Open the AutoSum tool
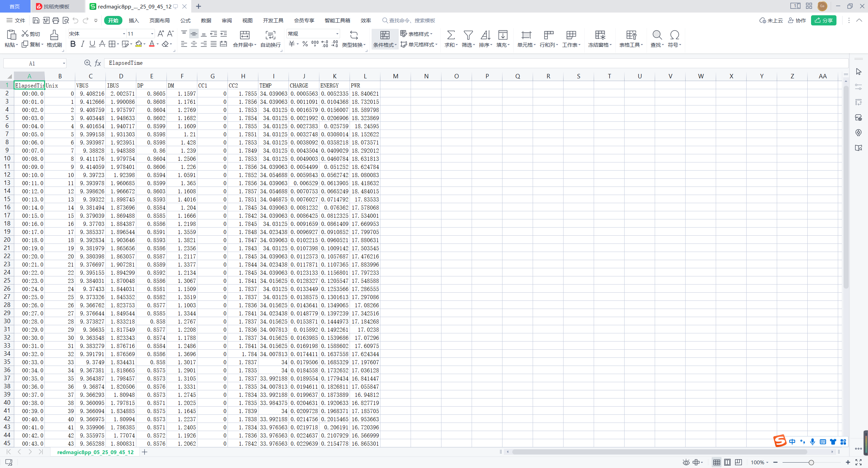 (451, 35)
